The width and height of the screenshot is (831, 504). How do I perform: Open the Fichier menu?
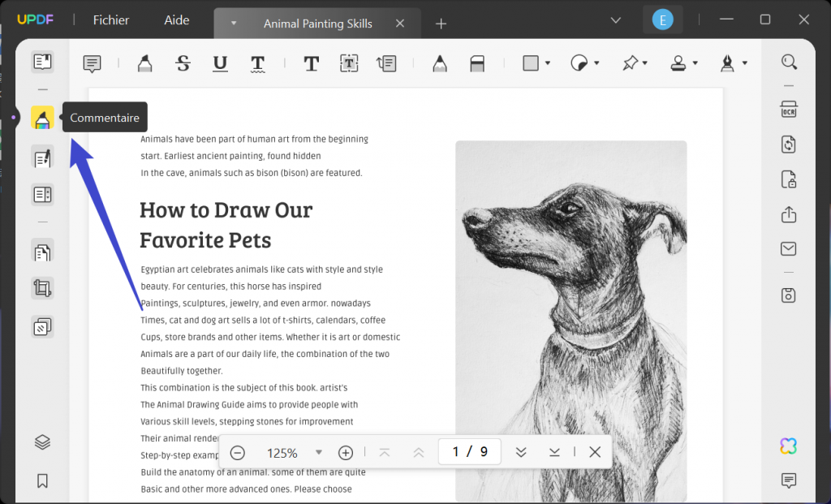111,20
